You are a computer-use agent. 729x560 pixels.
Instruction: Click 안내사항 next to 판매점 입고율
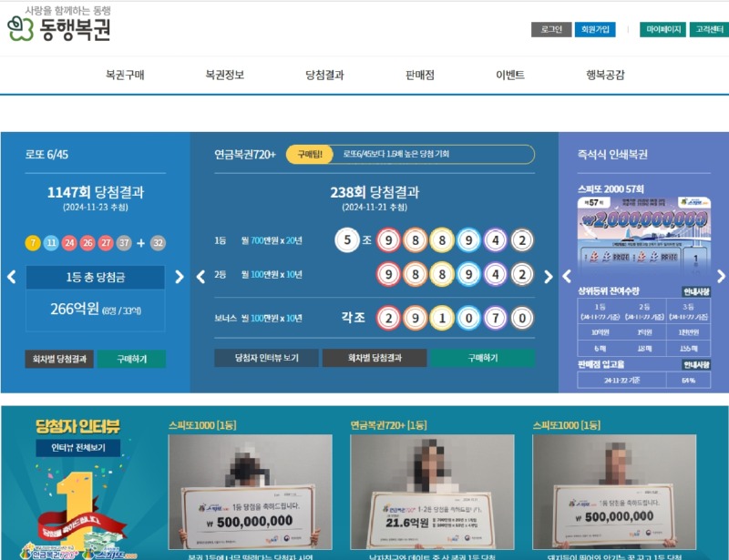click(696, 365)
